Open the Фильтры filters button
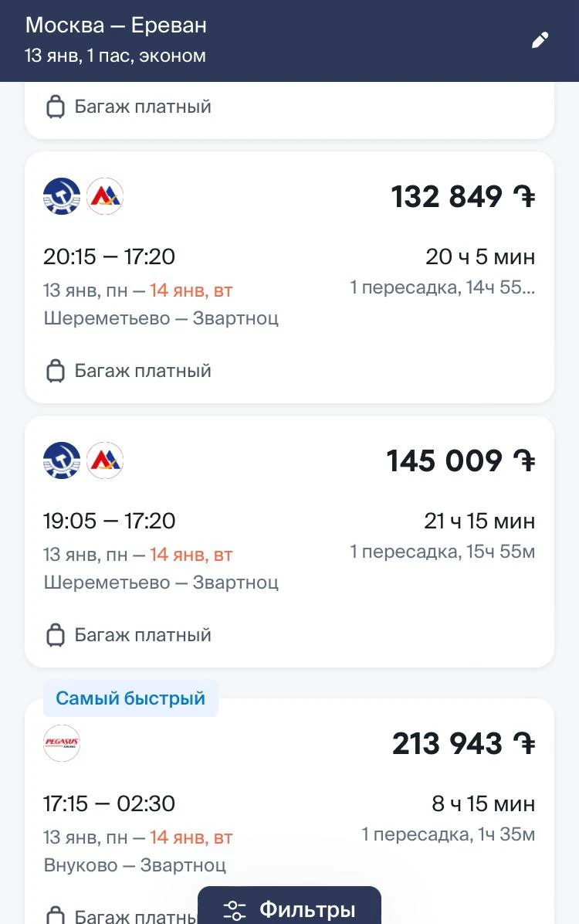Screen dimensions: 579x924 tap(289, 905)
